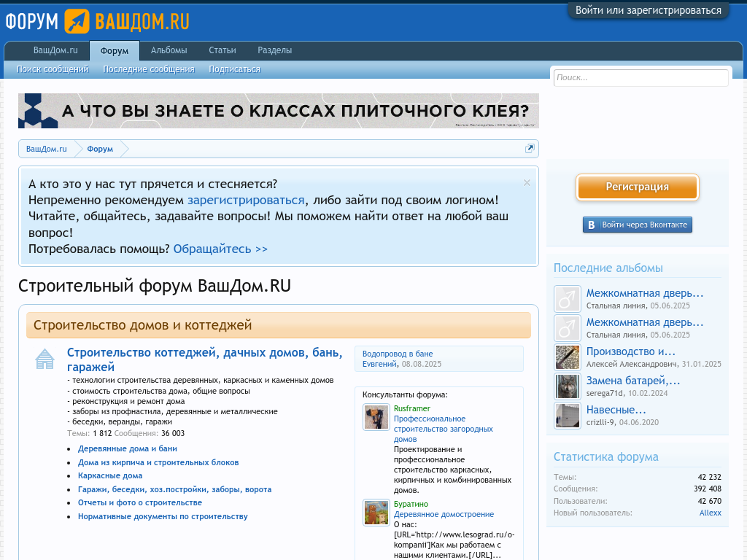Open Буратино consultant avatar

(376, 513)
